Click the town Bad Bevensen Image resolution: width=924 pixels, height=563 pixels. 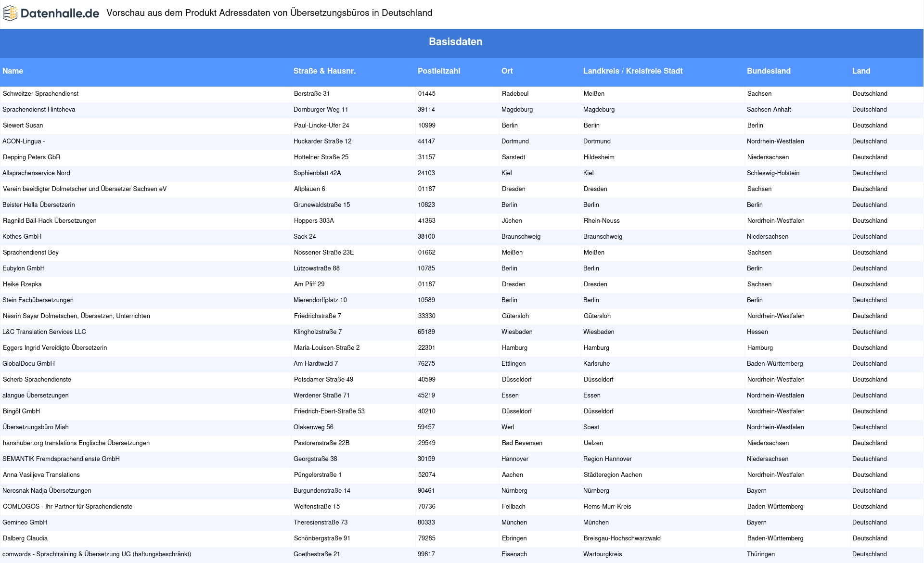522,443
